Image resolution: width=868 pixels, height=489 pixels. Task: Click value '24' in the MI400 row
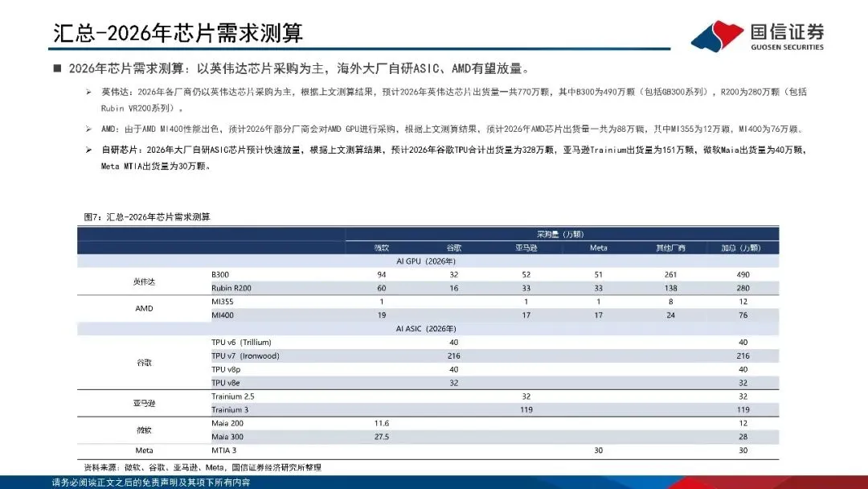click(x=670, y=315)
